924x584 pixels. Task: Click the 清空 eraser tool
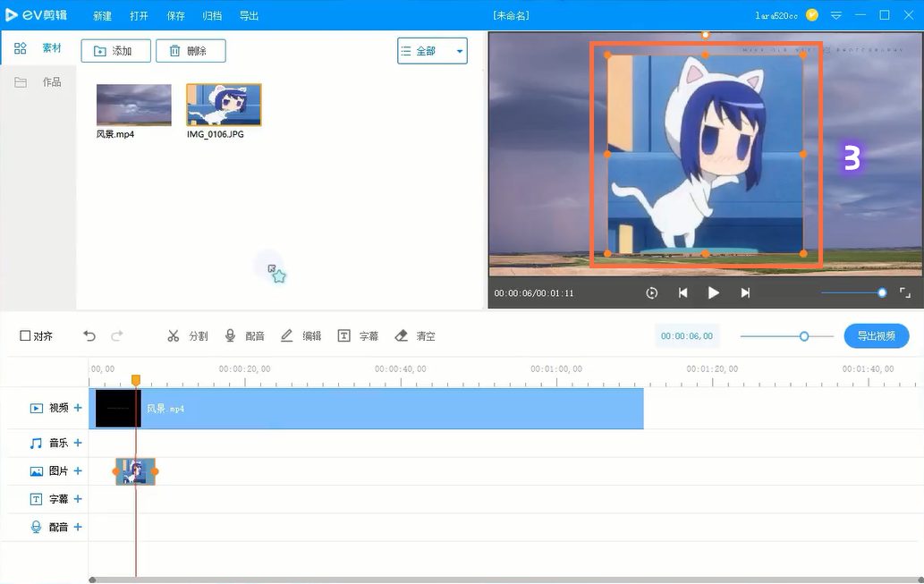[415, 336]
